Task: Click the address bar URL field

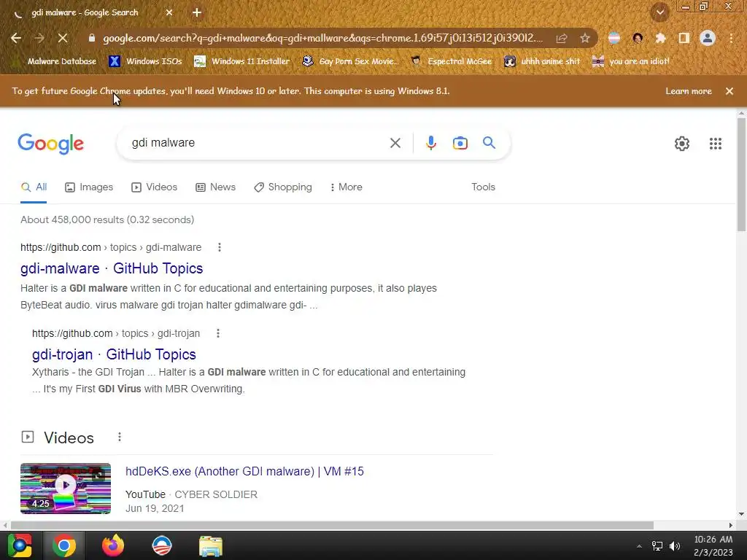Action: (322, 38)
